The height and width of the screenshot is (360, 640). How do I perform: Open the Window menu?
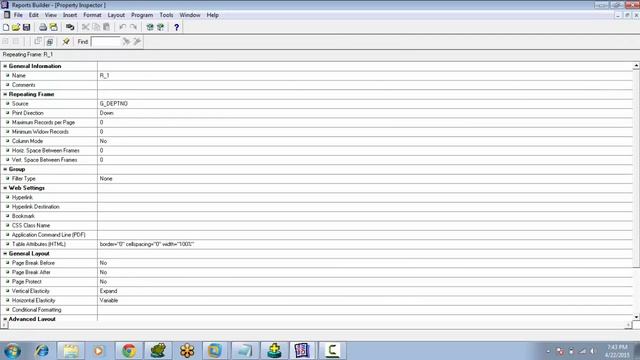click(x=190, y=15)
